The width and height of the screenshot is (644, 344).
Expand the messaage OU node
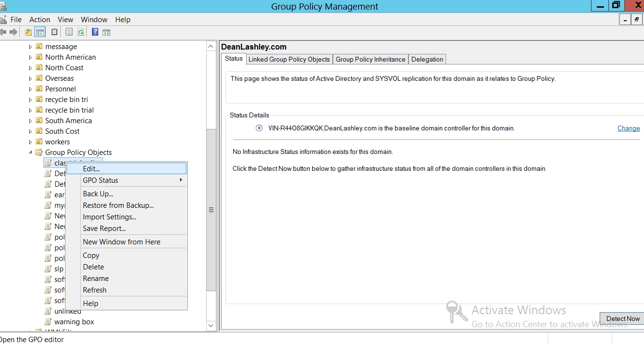pos(30,47)
